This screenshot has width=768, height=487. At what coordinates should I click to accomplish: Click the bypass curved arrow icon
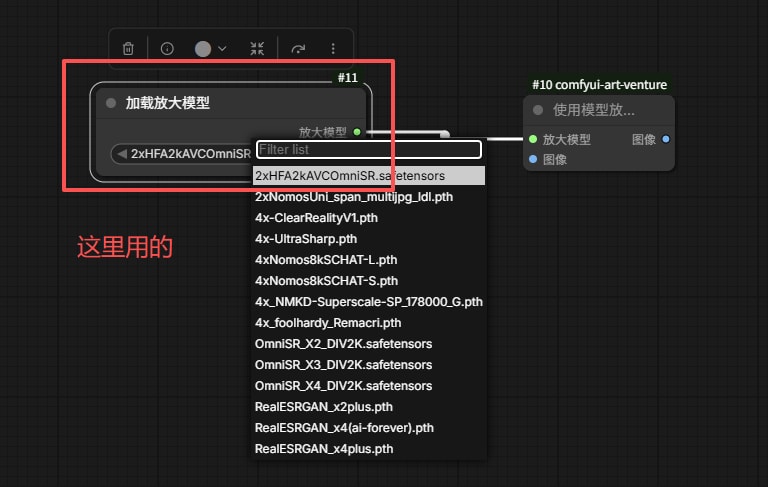tap(297, 48)
